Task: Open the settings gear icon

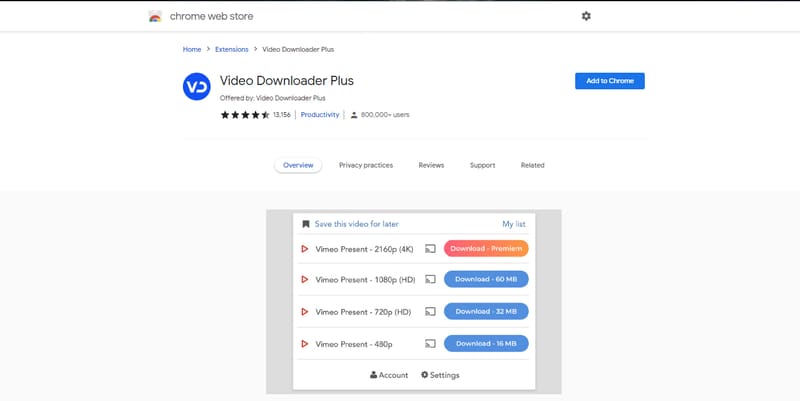Action: [x=586, y=16]
